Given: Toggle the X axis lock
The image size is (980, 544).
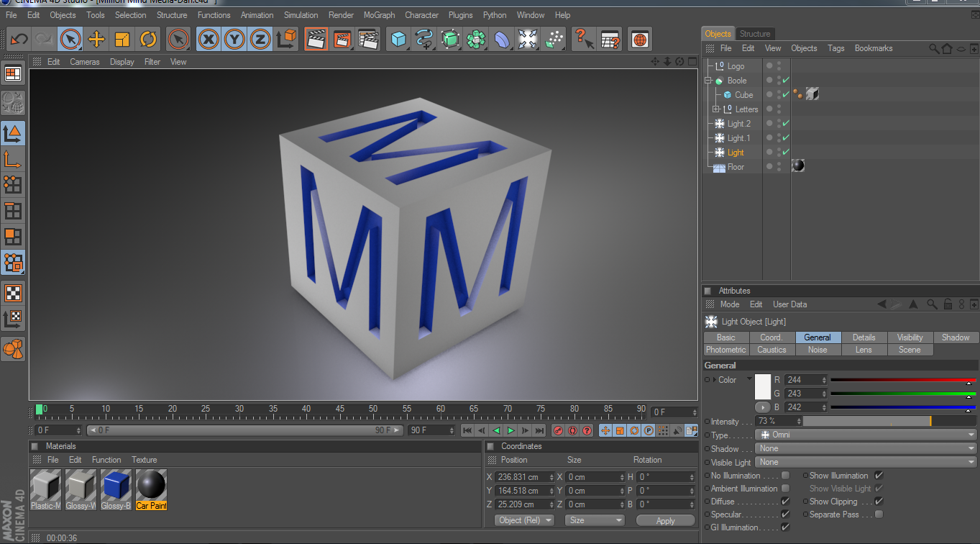Looking at the screenshot, I should (x=209, y=39).
